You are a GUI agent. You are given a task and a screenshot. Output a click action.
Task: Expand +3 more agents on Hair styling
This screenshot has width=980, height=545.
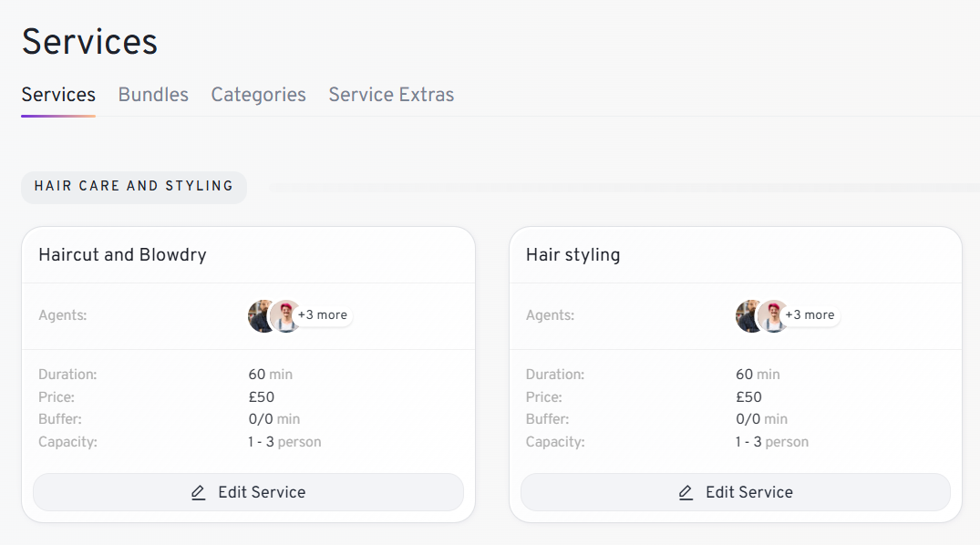coord(810,315)
